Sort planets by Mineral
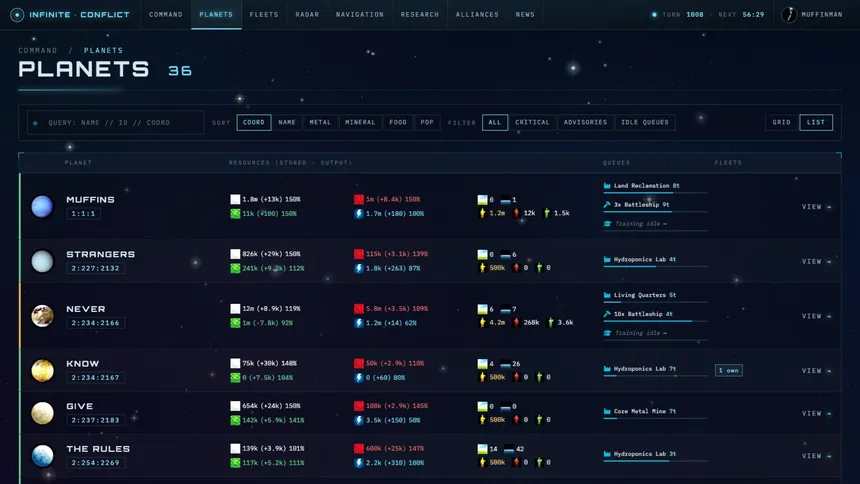860x484 pixels. 360,122
